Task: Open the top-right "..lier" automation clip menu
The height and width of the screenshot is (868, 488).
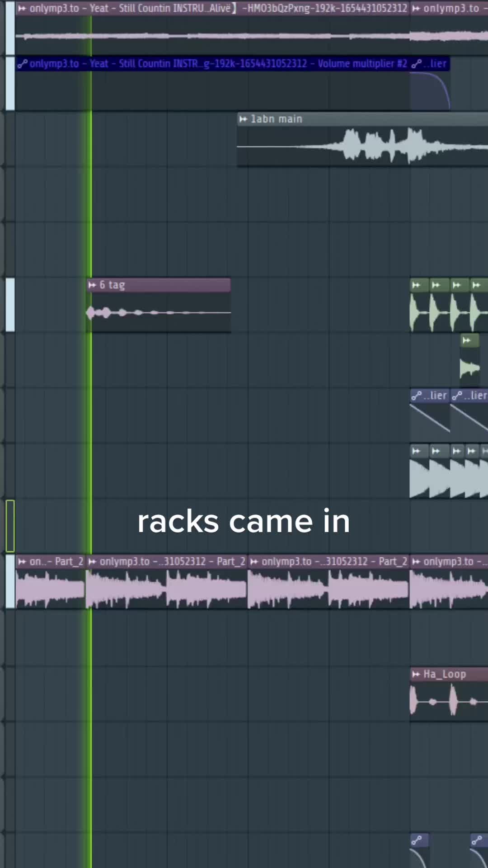Action: pyautogui.click(x=417, y=64)
